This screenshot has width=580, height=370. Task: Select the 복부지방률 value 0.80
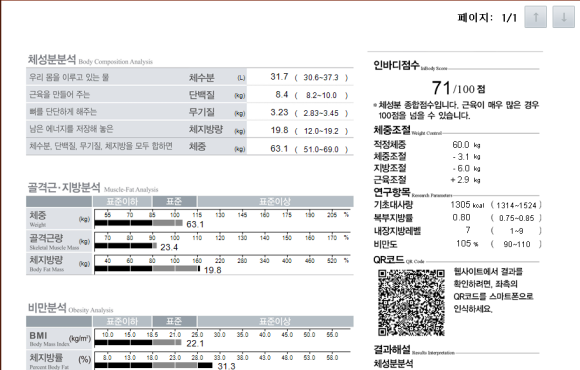[x=461, y=218]
